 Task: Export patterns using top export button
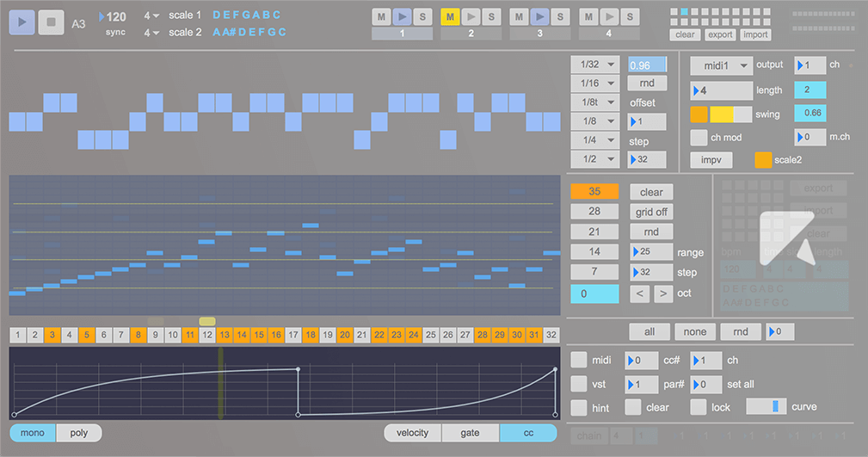click(x=720, y=35)
